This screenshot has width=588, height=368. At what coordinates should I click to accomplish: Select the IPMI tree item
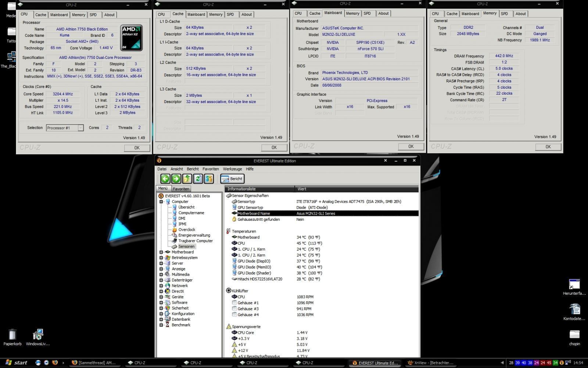(182, 224)
